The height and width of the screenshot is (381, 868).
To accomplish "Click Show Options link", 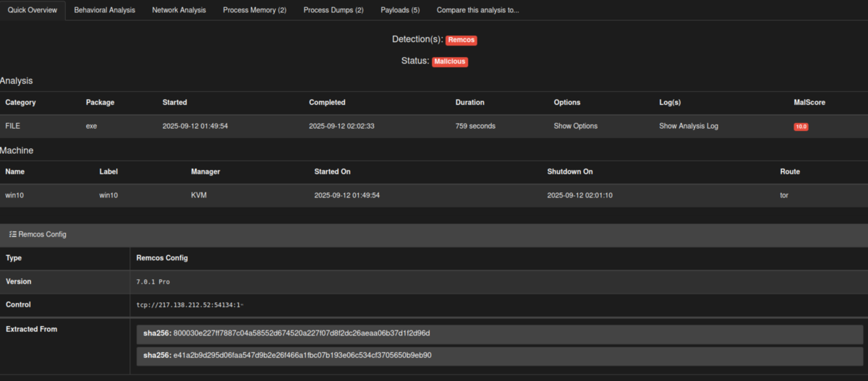I will point(576,126).
